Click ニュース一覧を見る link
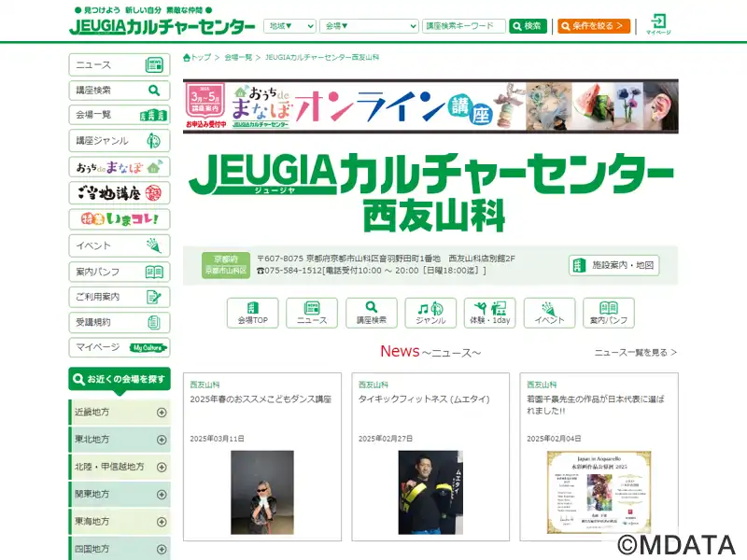The height and width of the screenshot is (560, 747). 636,353
